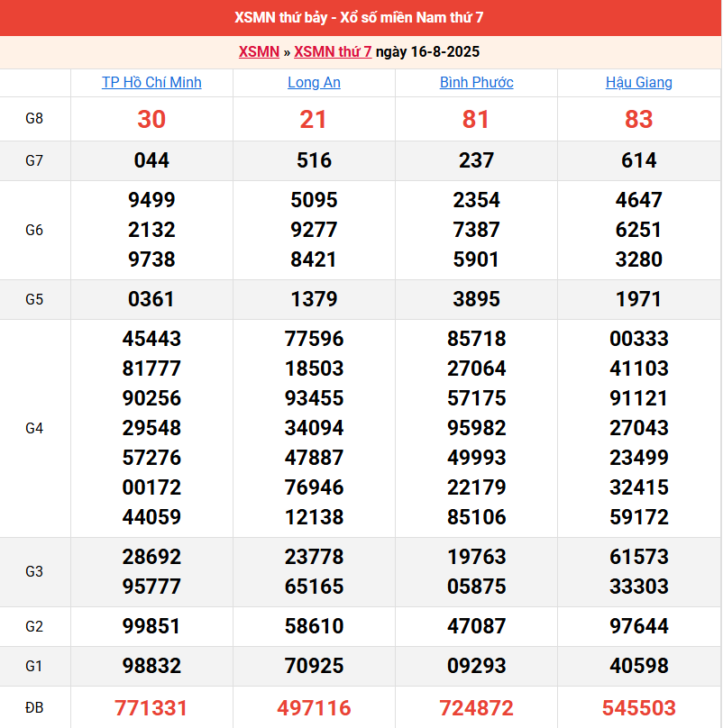Click G6 number 5901

tap(476, 259)
